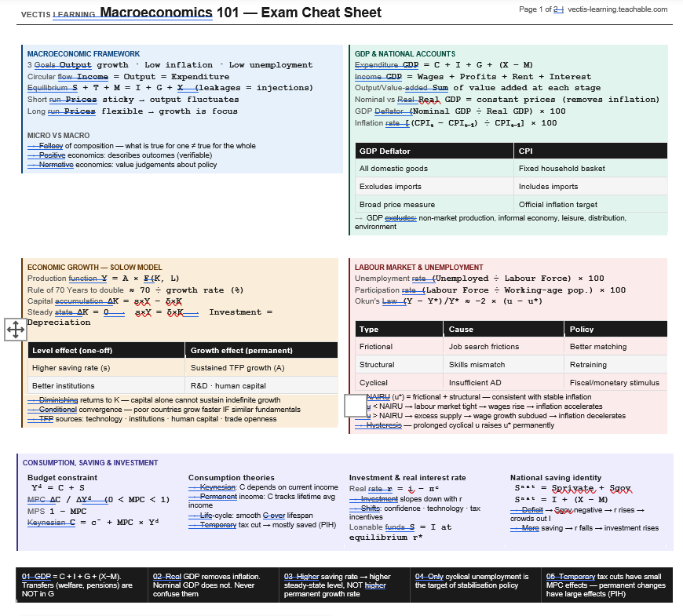Click the 'Type' column header
This screenshot has height=616, width=683.
click(x=399, y=329)
